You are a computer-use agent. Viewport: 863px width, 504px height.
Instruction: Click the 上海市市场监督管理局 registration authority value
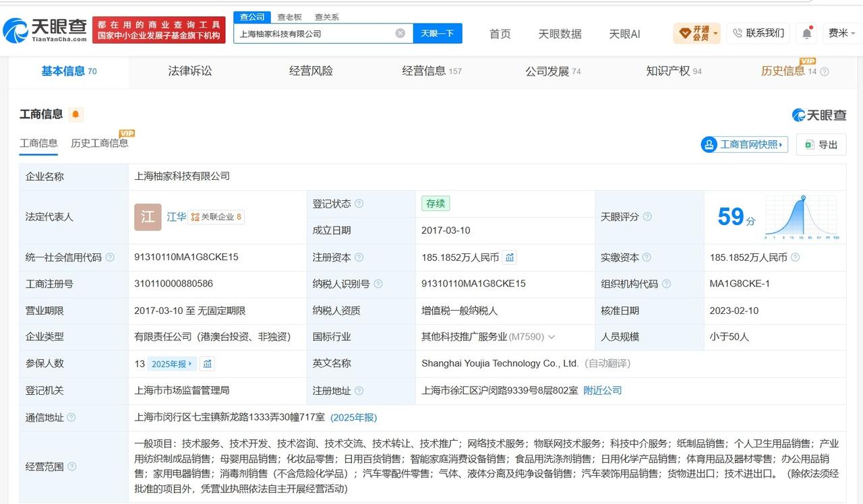coord(182,391)
